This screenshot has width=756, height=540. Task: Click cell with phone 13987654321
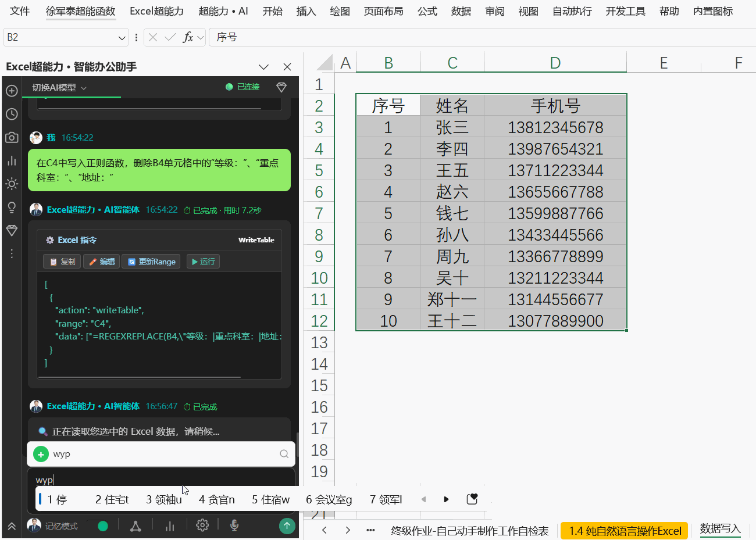tap(555, 149)
